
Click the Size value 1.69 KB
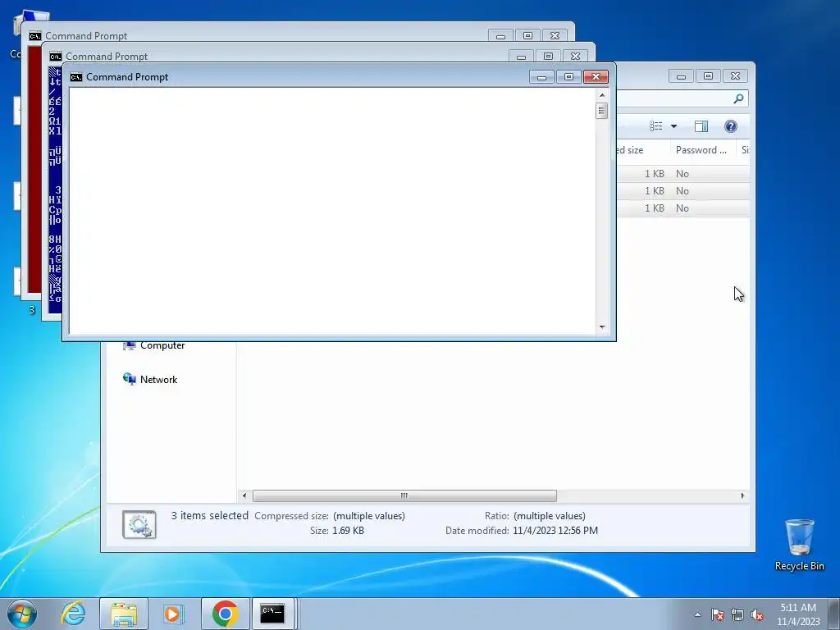click(x=348, y=531)
